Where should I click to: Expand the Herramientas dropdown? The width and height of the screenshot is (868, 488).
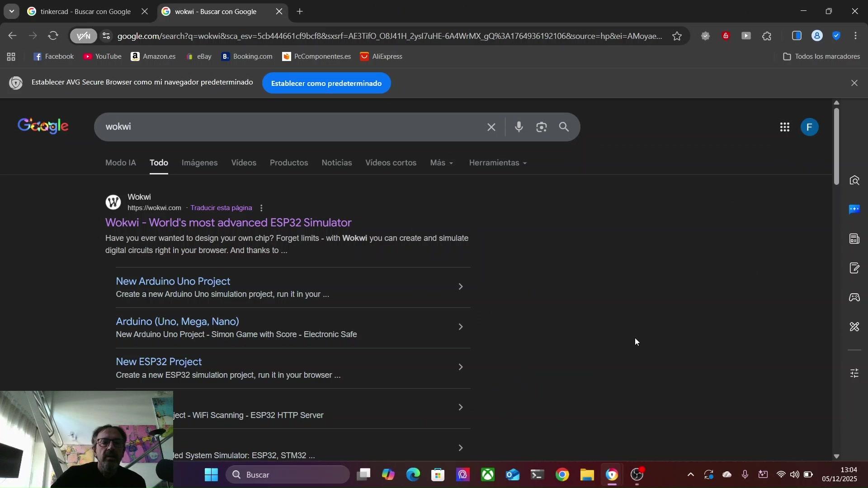[x=498, y=163]
